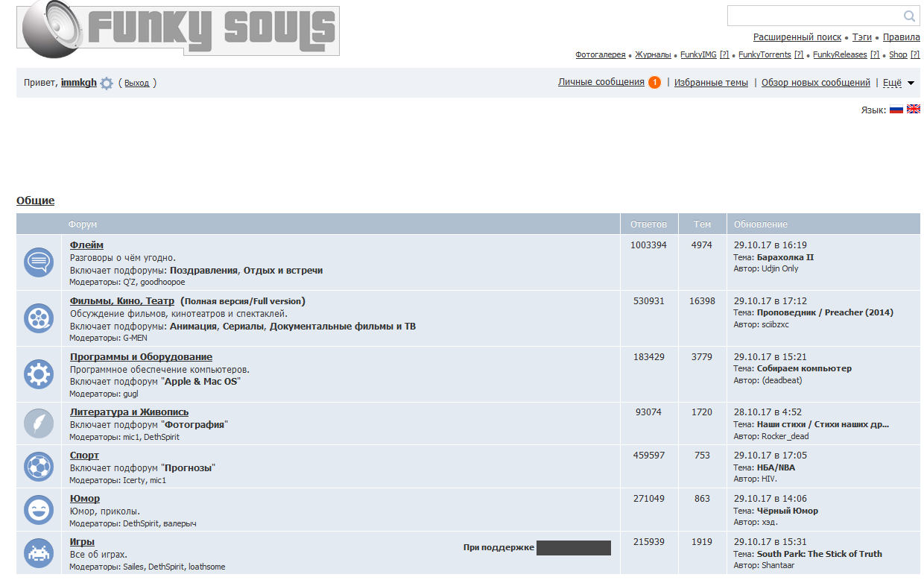Click the feather icon for Литература и Живопись
The image size is (924, 586).
(39, 423)
